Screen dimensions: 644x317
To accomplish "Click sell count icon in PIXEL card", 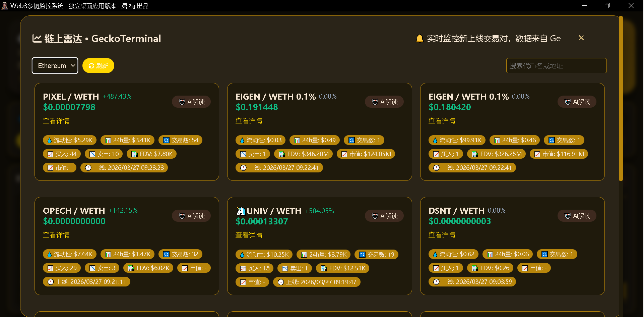I will tap(92, 154).
